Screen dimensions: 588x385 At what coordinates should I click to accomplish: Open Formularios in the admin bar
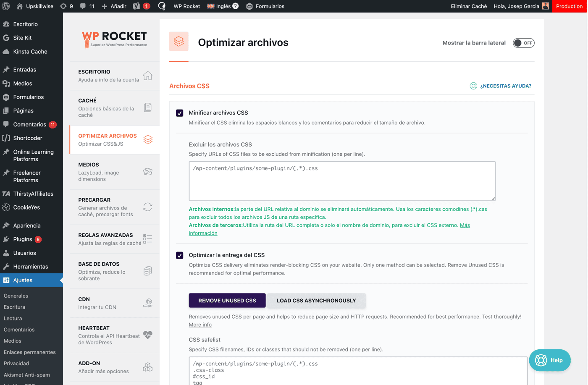point(265,6)
